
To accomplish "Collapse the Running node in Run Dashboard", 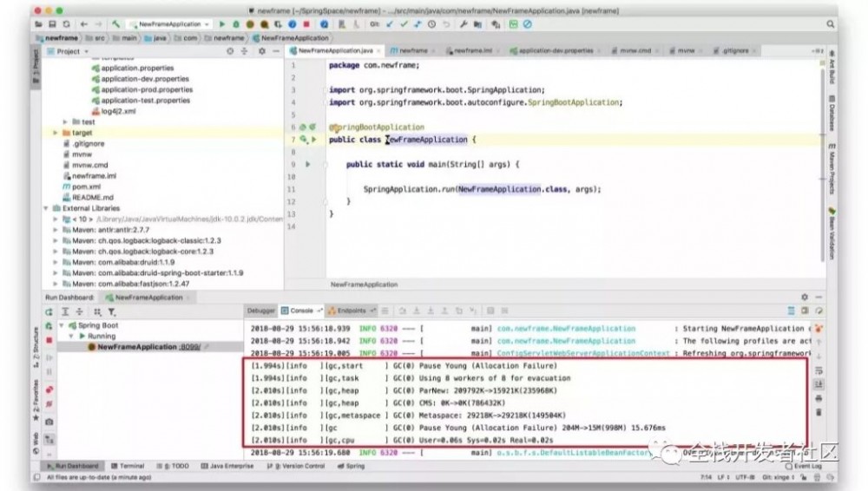I will [x=71, y=336].
